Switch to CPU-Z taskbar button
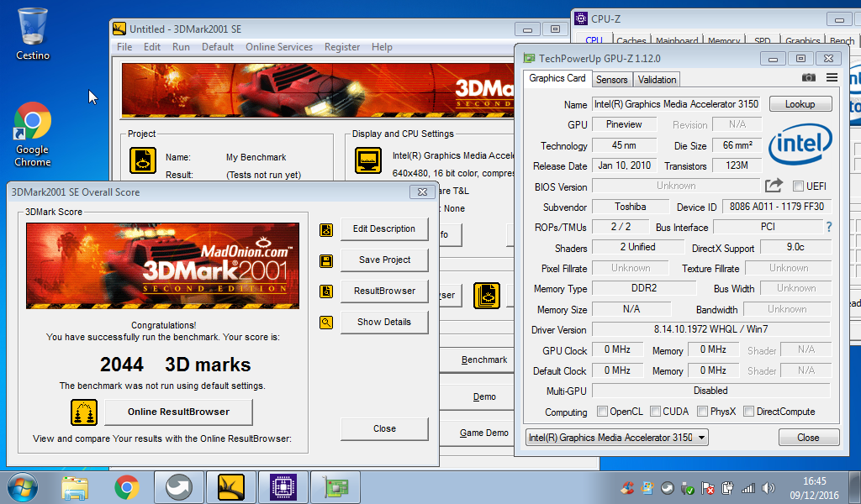Image resolution: width=861 pixels, height=504 pixels. [x=283, y=487]
